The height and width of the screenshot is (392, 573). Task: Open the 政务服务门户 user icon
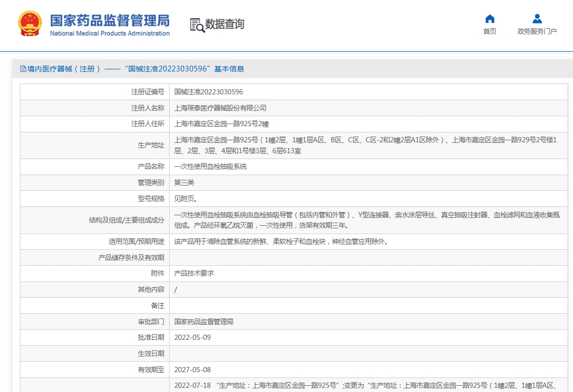pyautogui.click(x=537, y=19)
